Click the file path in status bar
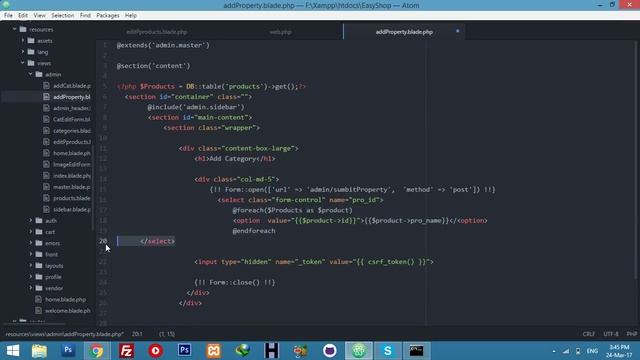 point(64,334)
